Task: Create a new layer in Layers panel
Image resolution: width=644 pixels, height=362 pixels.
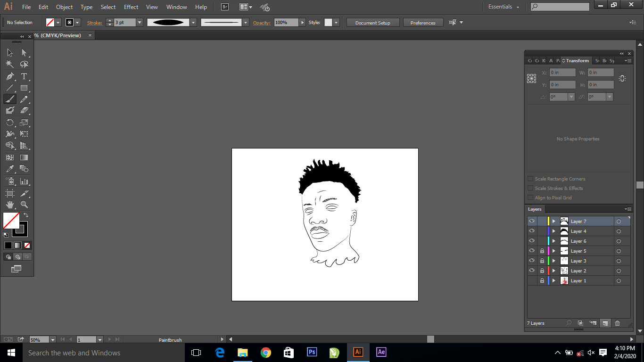Action: pos(605,323)
